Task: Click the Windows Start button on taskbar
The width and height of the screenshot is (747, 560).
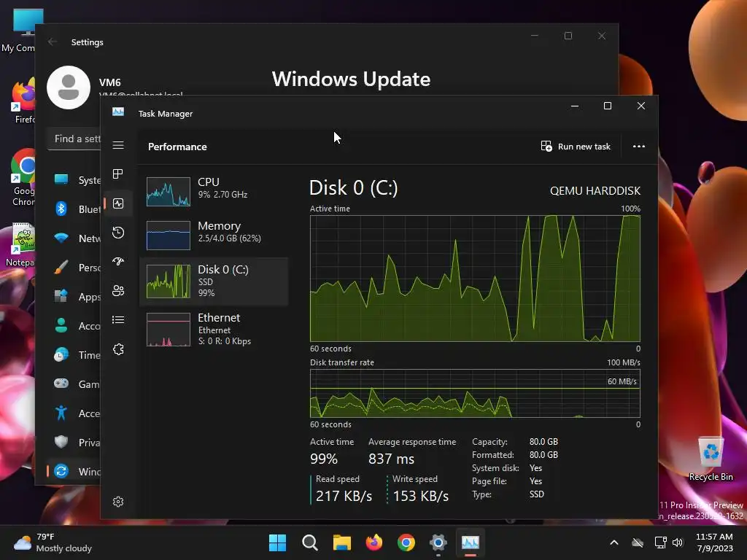Action: point(277,542)
